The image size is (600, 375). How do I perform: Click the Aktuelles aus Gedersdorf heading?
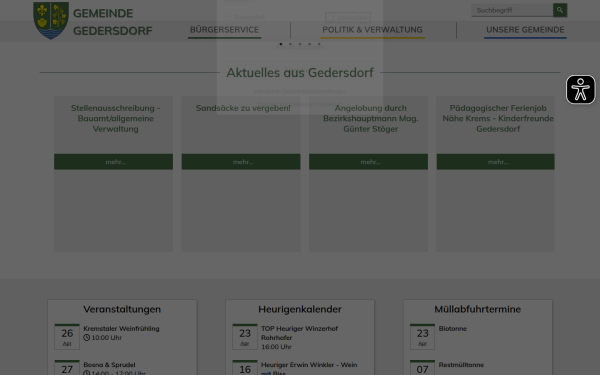click(x=300, y=72)
